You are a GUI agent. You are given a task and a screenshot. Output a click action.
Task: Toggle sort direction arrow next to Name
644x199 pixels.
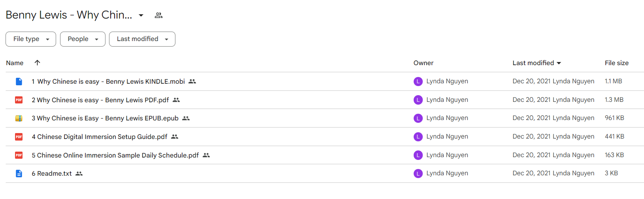point(37,63)
